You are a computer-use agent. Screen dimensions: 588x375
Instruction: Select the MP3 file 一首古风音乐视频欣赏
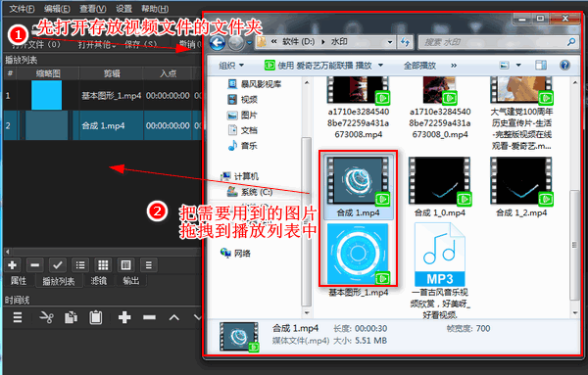pyautogui.click(x=439, y=270)
